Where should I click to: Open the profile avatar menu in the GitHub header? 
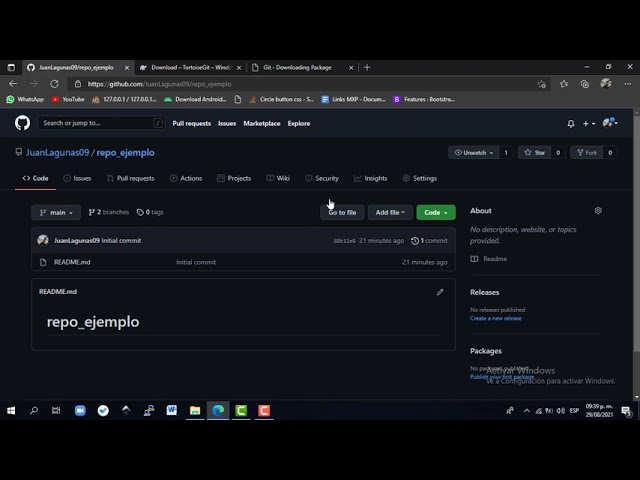610,122
